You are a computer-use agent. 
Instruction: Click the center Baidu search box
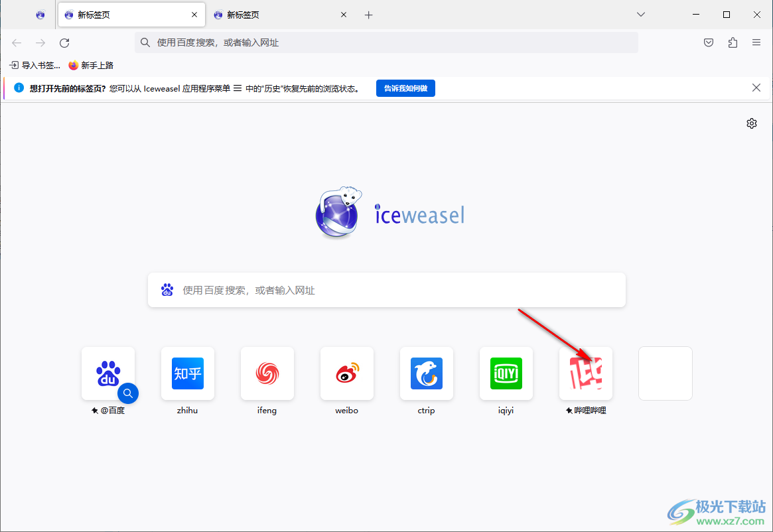(386, 290)
